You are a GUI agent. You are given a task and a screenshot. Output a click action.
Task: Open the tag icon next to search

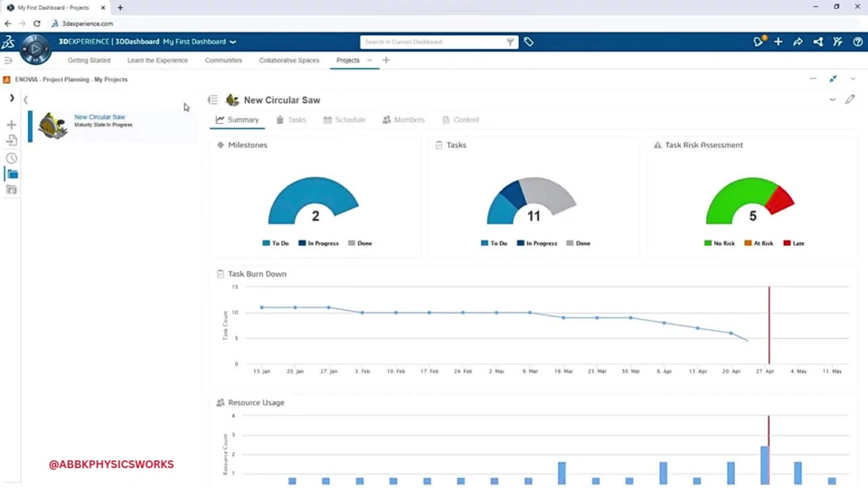pos(529,42)
